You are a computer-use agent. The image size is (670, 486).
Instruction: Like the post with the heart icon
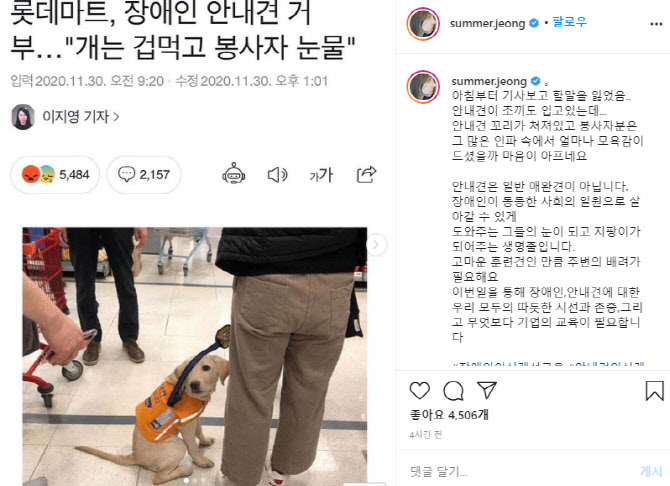(420, 390)
